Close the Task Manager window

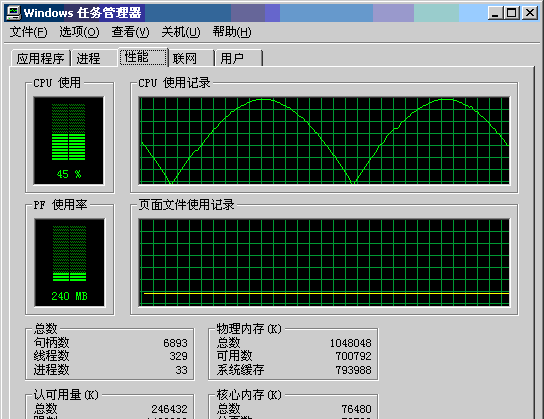click(x=530, y=13)
